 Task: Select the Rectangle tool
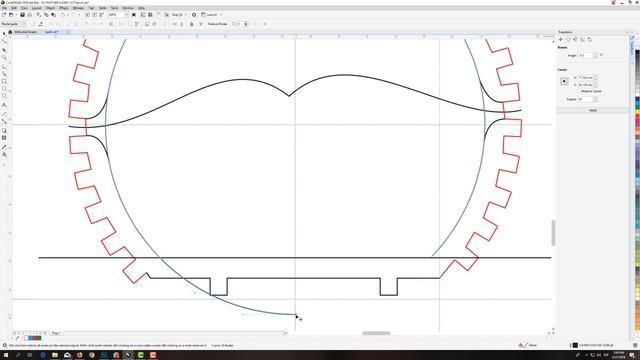tap(4, 81)
